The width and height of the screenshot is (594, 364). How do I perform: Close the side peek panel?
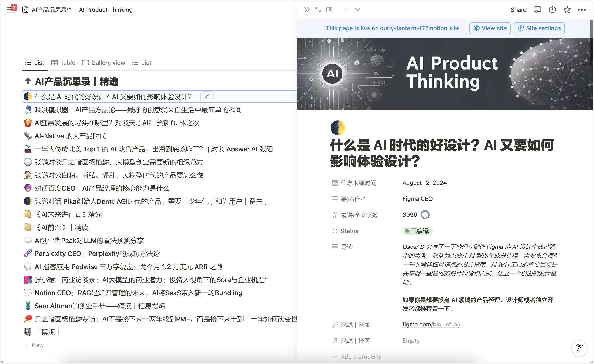(307, 10)
